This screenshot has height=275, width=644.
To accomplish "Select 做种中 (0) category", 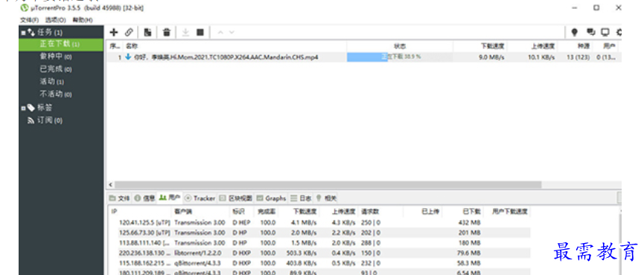I will [56, 56].
